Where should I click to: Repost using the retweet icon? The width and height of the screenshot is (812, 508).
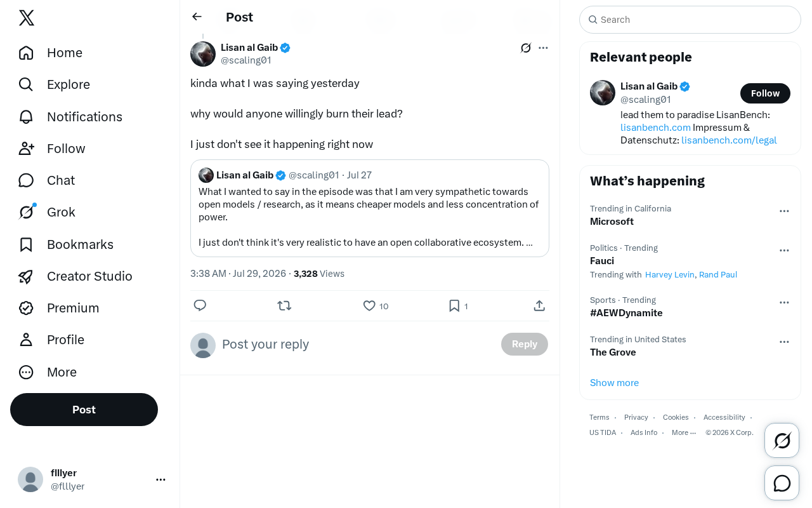(x=284, y=305)
